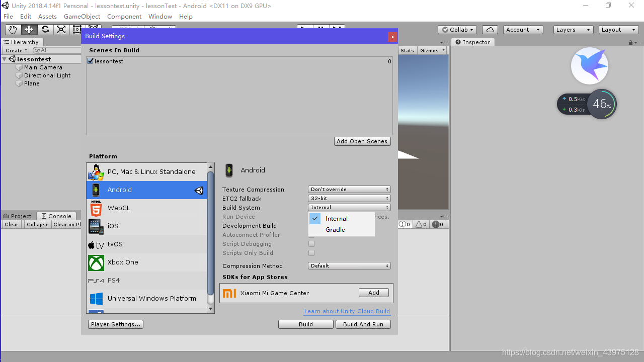Open Learn about Unity Cloud Build link
The width and height of the screenshot is (644, 362).
(x=347, y=311)
